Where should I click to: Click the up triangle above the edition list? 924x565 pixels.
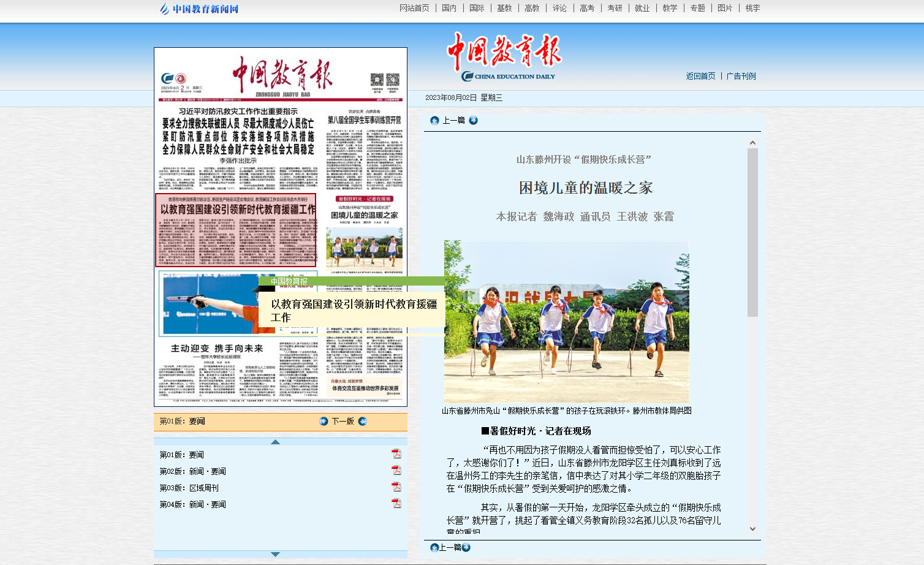click(275, 442)
